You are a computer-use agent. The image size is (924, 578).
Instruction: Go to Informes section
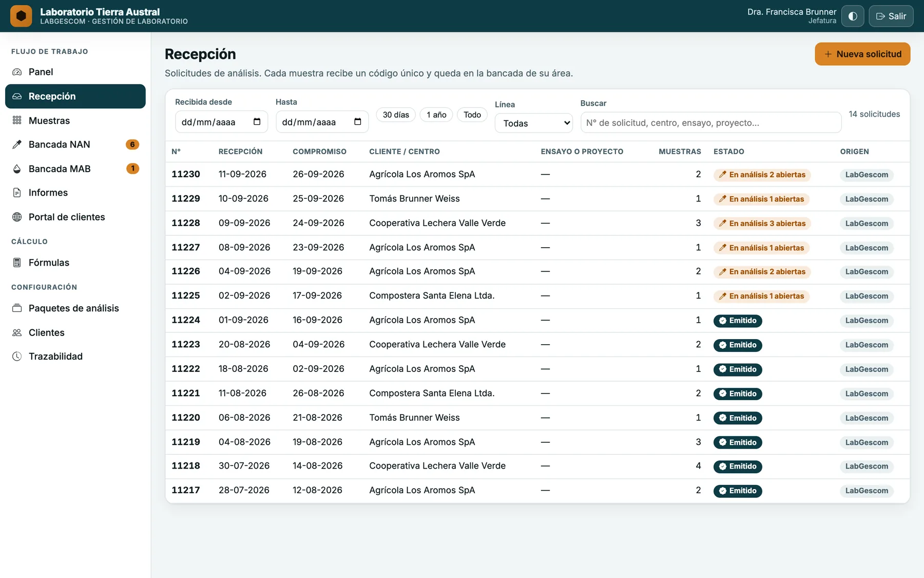[75, 193]
